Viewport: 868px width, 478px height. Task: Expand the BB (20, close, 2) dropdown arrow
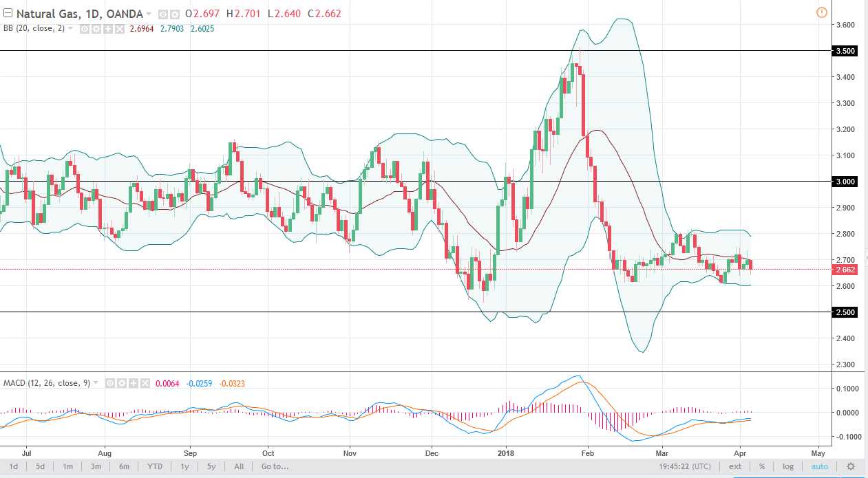[70, 30]
